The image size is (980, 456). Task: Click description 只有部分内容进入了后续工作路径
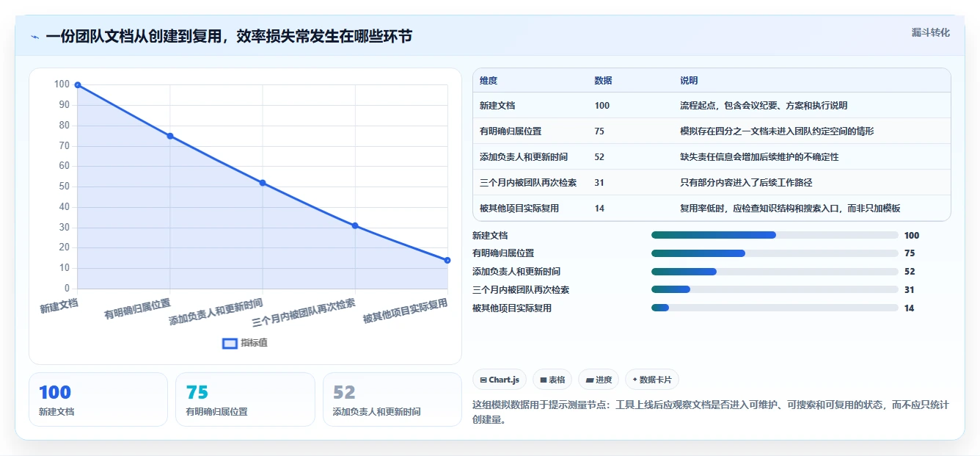(746, 183)
